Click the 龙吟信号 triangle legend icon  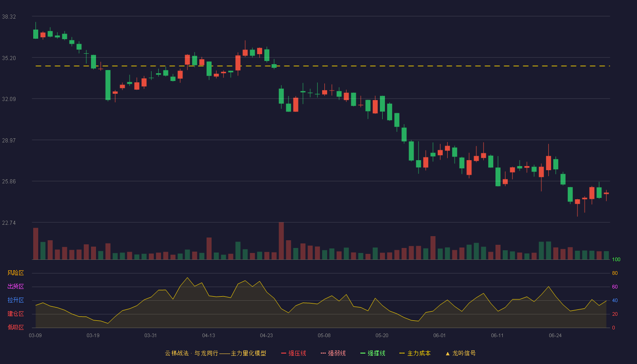(448, 353)
